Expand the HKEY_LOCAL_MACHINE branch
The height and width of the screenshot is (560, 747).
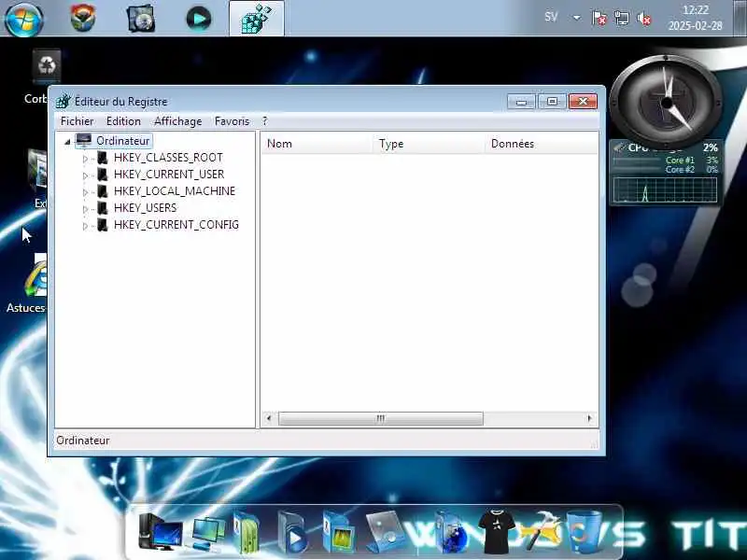85,192
